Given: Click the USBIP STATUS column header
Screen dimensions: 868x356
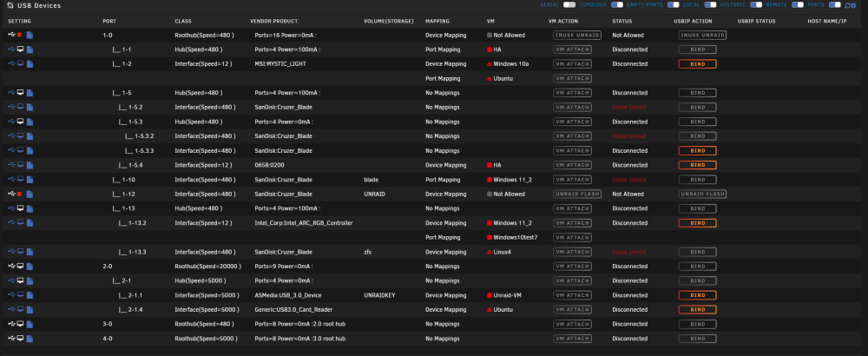Looking at the screenshot, I should click(756, 21).
